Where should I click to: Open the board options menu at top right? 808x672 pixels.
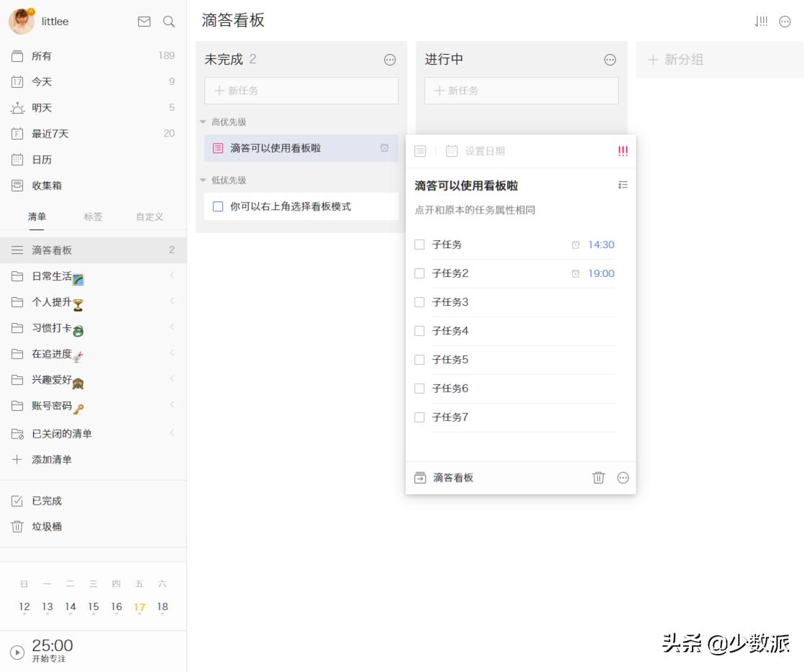tap(783, 21)
